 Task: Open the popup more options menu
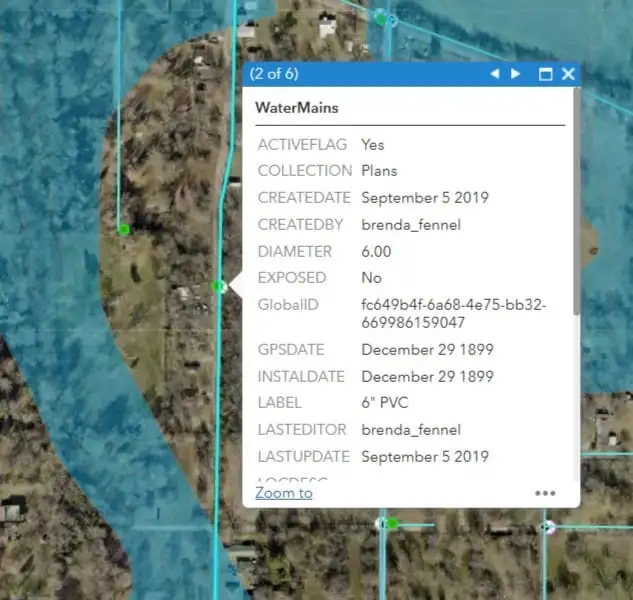(545, 493)
